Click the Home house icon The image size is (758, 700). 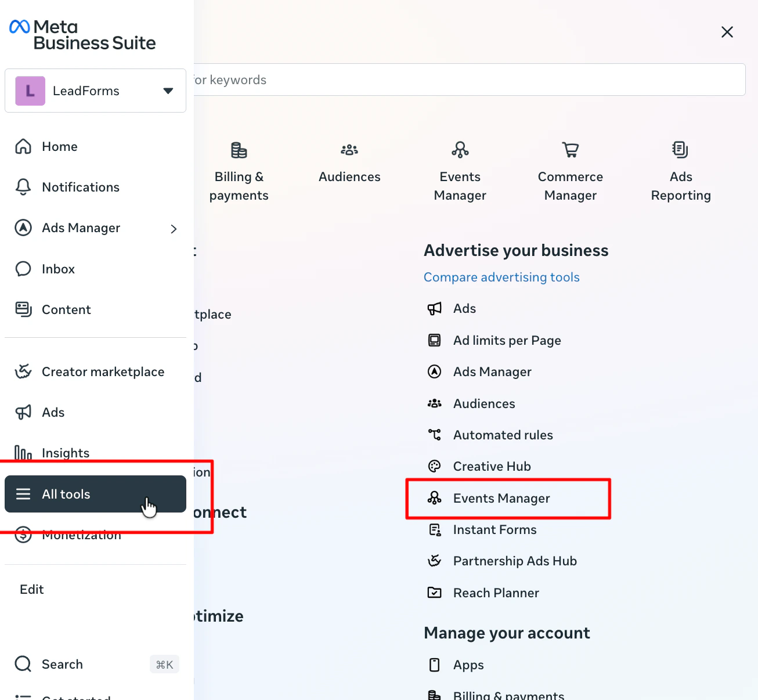click(x=23, y=146)
